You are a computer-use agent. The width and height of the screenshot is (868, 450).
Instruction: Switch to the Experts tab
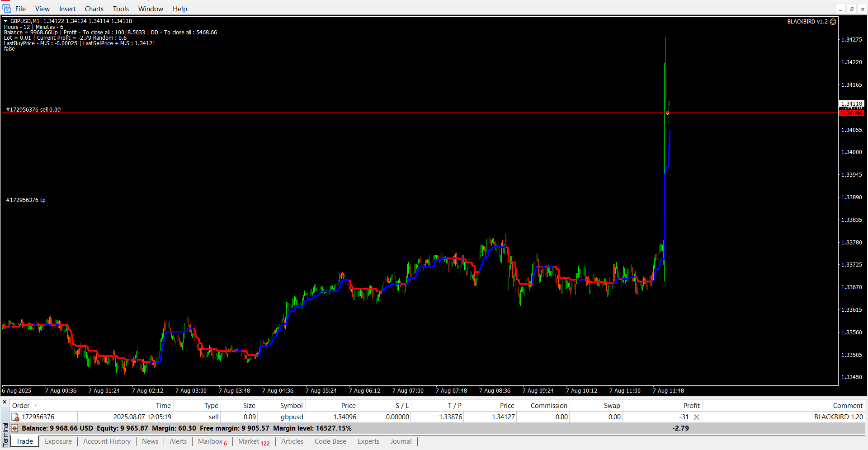click(368, 441)
